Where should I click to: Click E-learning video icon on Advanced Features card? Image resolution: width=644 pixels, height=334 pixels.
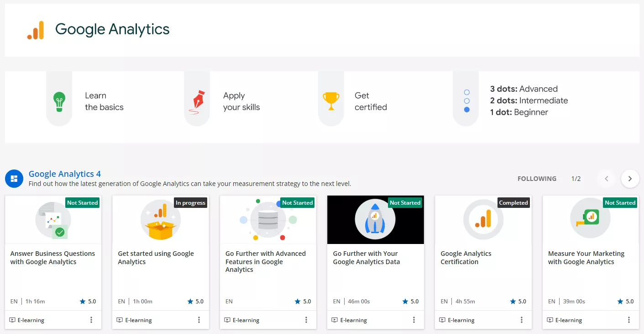coord(227,320)
